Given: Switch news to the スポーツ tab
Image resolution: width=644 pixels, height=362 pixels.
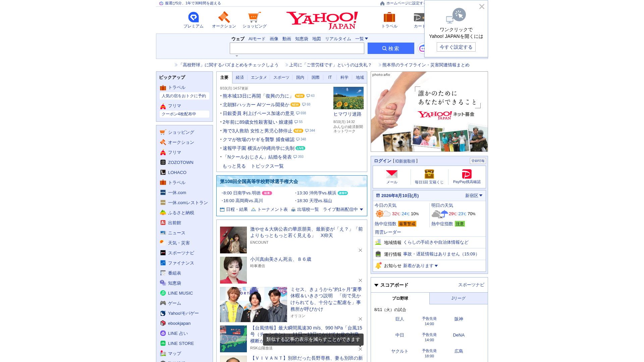Looking at the screenshot, I should click(x=281, y=77).
